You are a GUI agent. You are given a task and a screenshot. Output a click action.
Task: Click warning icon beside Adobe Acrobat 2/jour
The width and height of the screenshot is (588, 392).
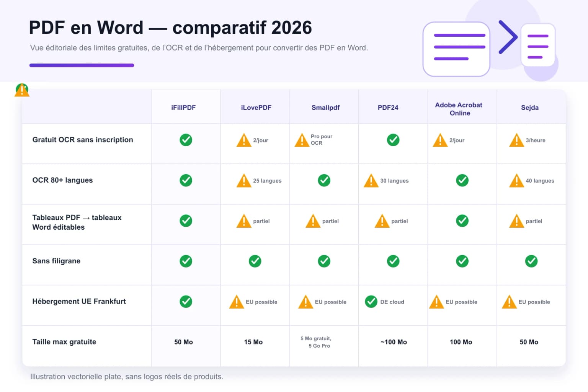coord(440,140)
